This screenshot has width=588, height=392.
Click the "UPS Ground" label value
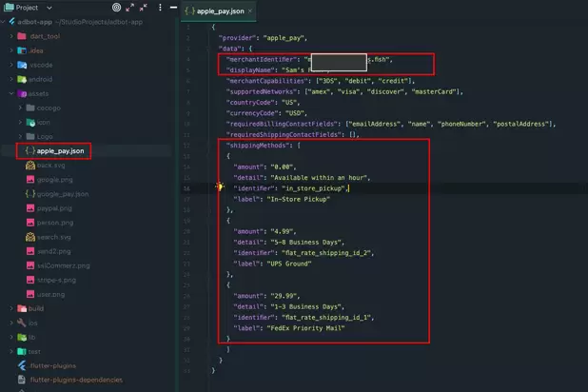tap(289, 264)
